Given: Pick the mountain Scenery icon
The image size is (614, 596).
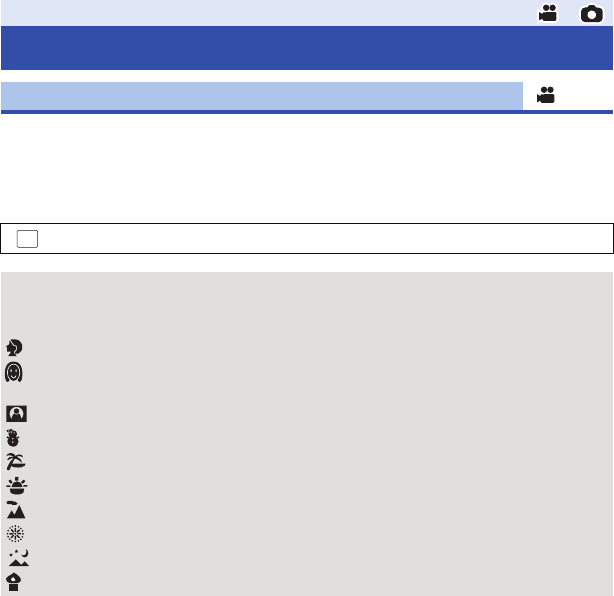Looking at the screenshot, I should click(16, 510).
